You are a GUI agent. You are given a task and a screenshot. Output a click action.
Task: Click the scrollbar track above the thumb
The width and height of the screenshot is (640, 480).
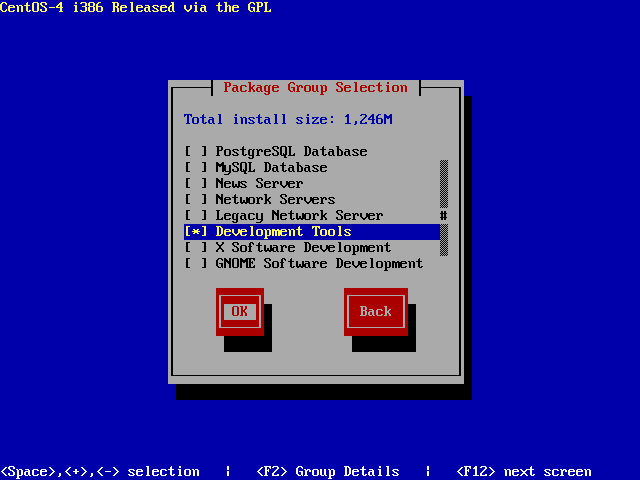[444, 184]
